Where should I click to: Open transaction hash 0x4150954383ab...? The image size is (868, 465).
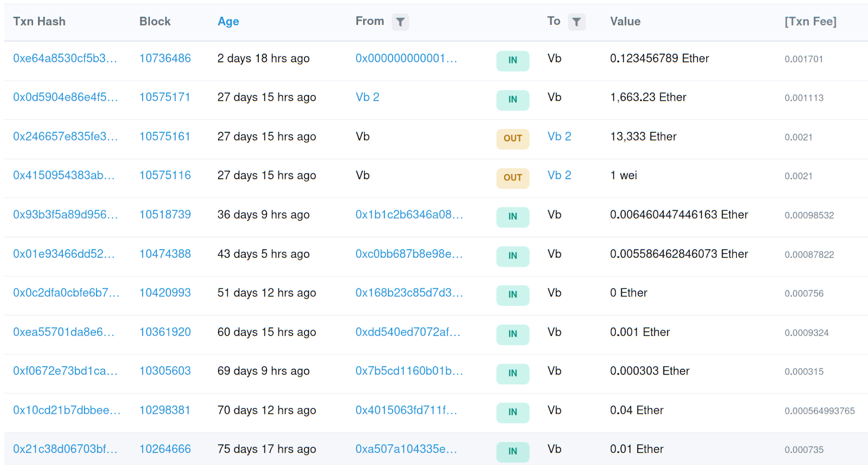click(64, 176)
